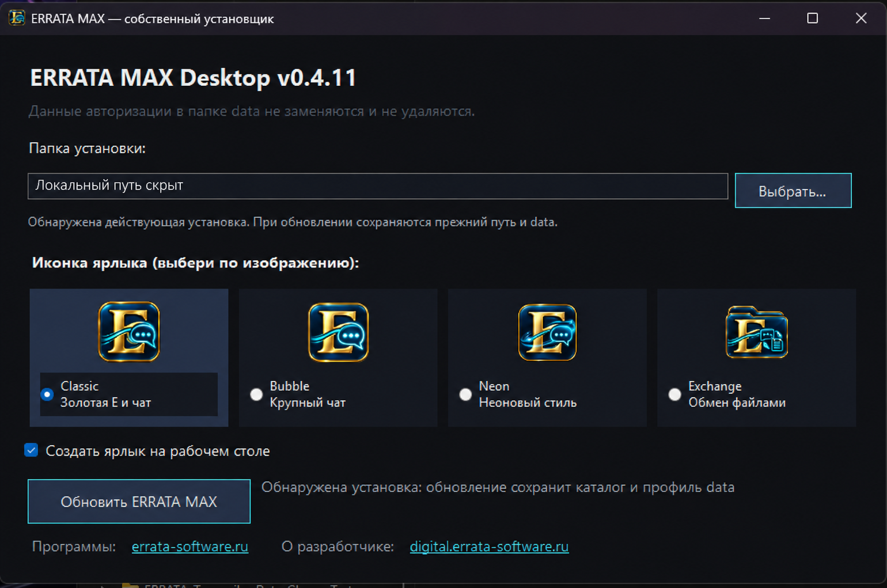Click the Программы: label
Viewport: 887px width, 588px height.
click(x=74, y=547)
